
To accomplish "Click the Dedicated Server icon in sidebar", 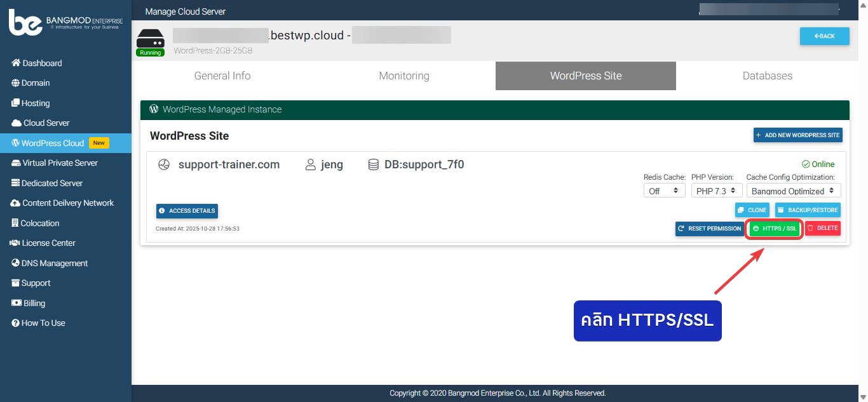I will click(x=17, y=183).
